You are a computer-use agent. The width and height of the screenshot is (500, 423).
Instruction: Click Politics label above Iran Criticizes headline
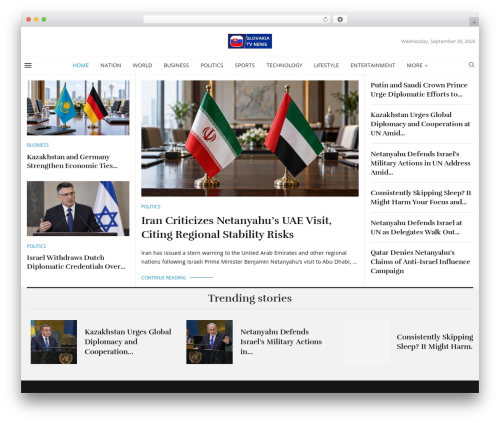[151, 207]
